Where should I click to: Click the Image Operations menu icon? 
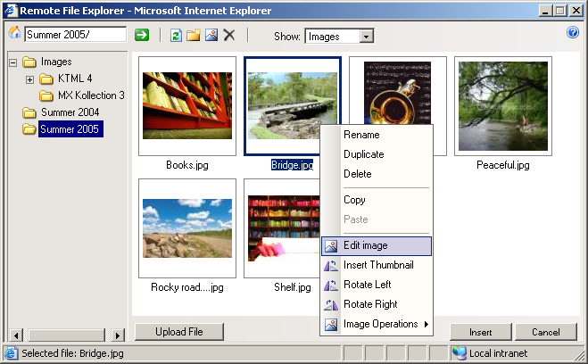[x=331, y=324]
